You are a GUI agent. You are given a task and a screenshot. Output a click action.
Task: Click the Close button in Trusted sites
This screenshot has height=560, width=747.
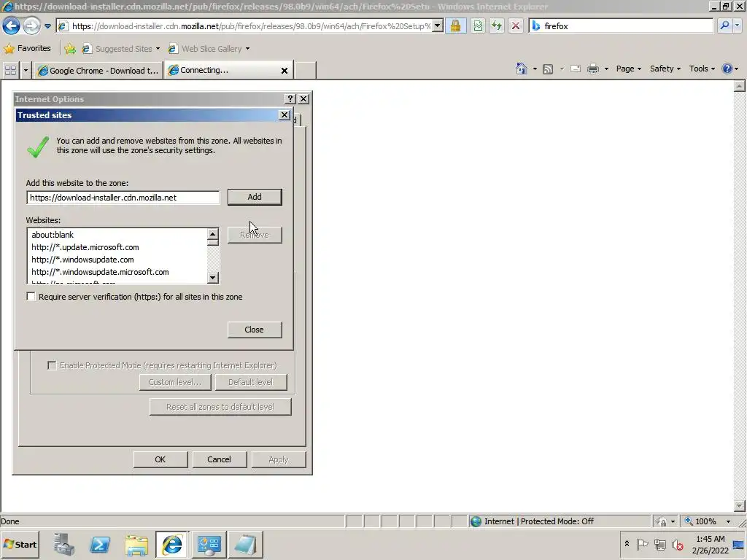point(255,330)
